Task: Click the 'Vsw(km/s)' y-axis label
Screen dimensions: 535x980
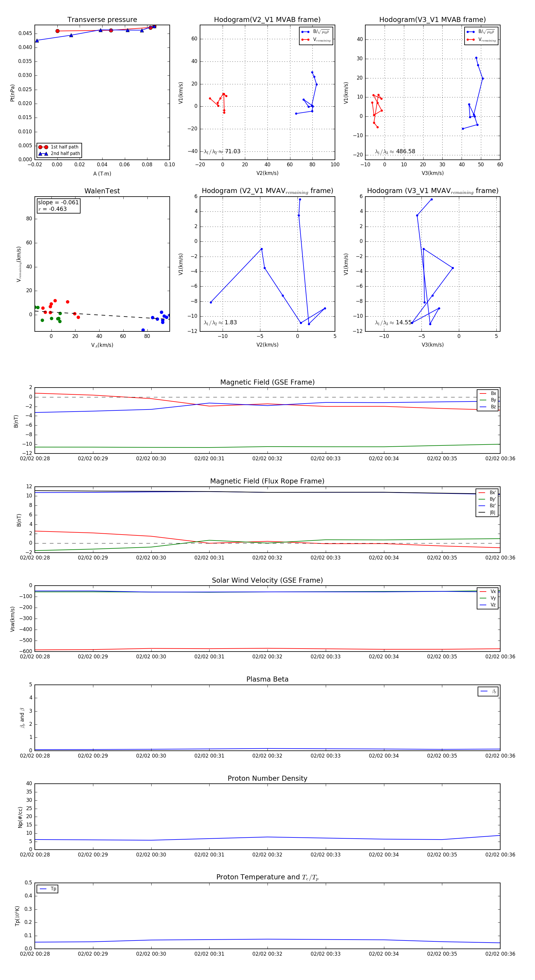Action: click(x=12, y=619)
